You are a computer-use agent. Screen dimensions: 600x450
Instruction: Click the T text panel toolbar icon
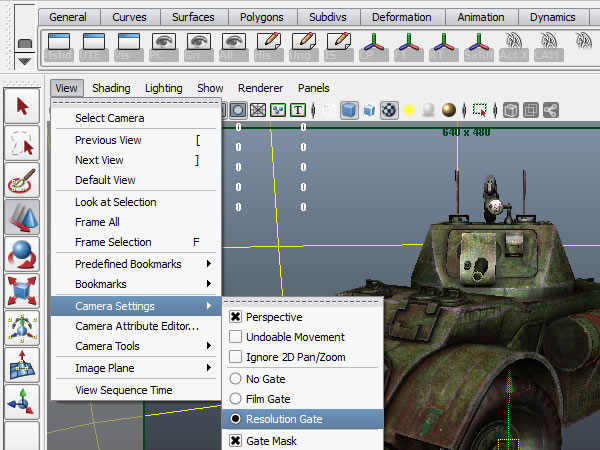coord(298,111)
